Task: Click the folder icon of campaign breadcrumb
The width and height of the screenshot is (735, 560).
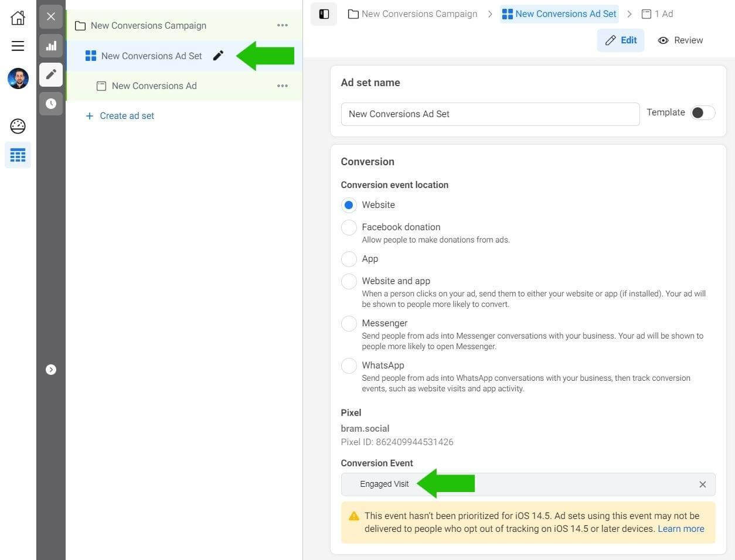Action: coord(353,14)
